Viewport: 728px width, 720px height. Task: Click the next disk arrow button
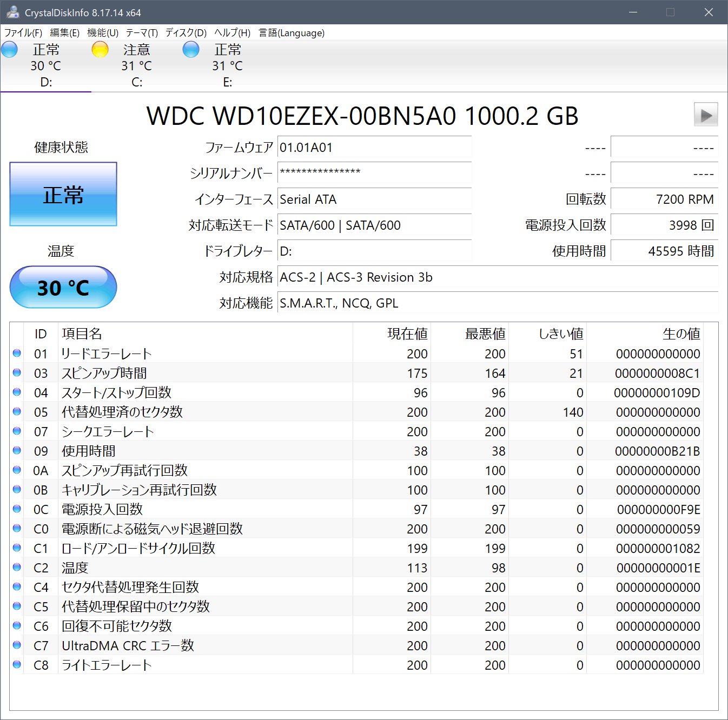click(706, 115)
